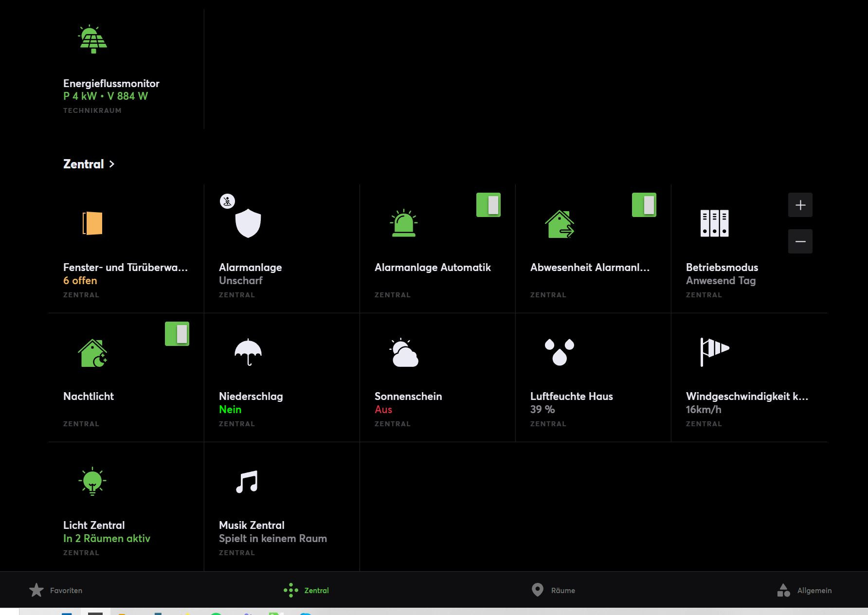
Task: Select the Betriebsmodus binders icon
Action: tap(714, 223)
